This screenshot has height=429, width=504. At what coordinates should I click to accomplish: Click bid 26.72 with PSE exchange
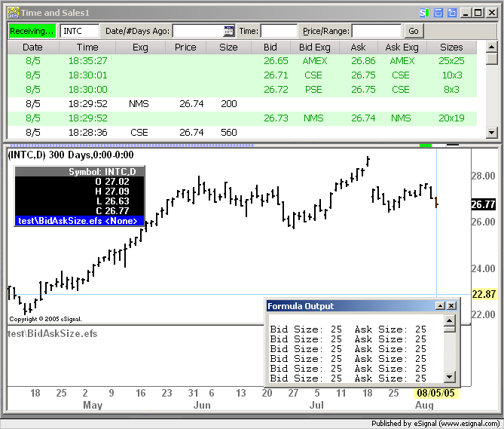pyautogui.click(x=276, y=90)
